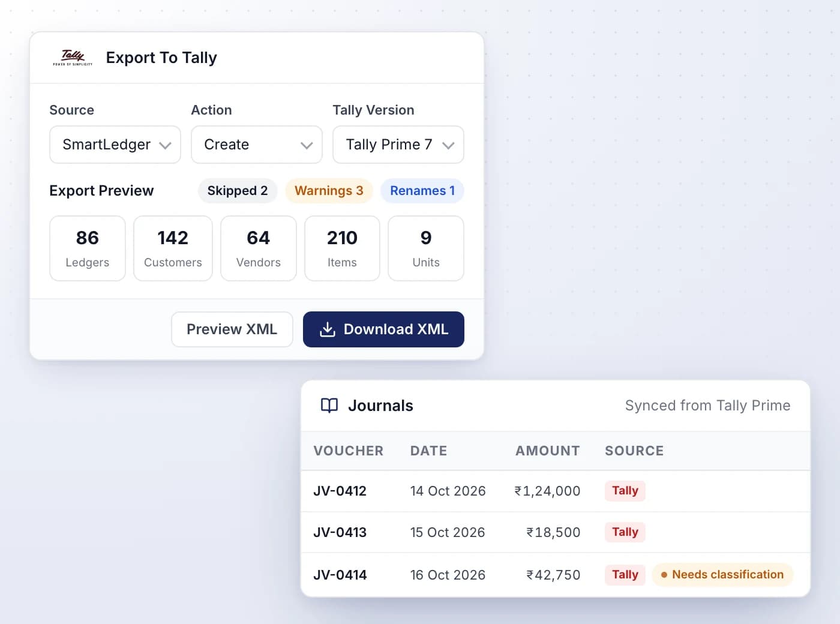This screenshot has height=624, width=840.
Task: Click the 142 Customers card
Action: [173, 248]
